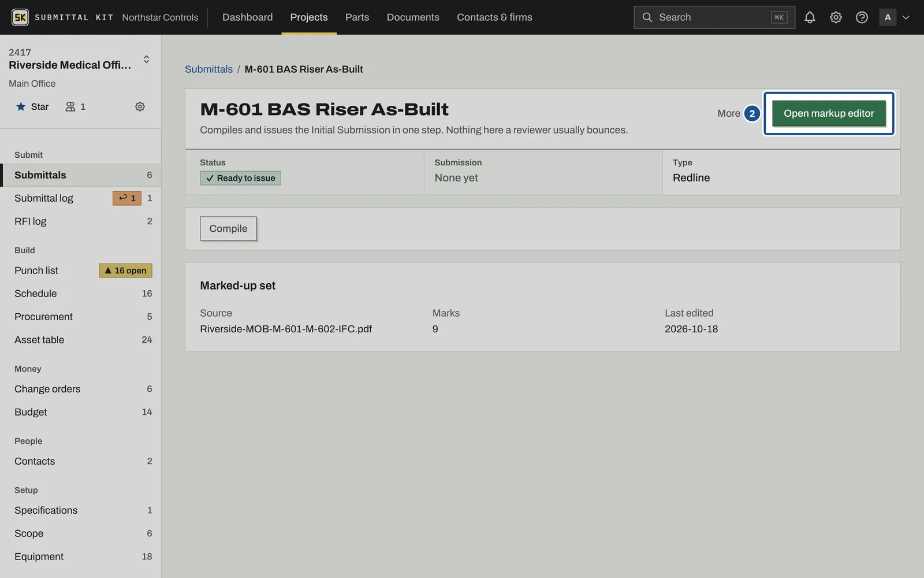The width and height of the screenshot is (924, 578).
Task: Open settings gear in top bar
Action: pos(836,17)
